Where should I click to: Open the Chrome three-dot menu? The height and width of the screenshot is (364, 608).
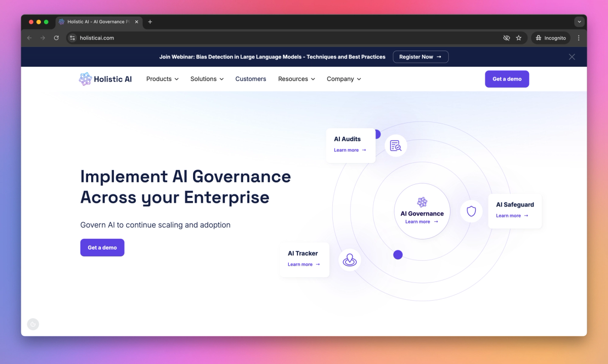coord(579,38)
